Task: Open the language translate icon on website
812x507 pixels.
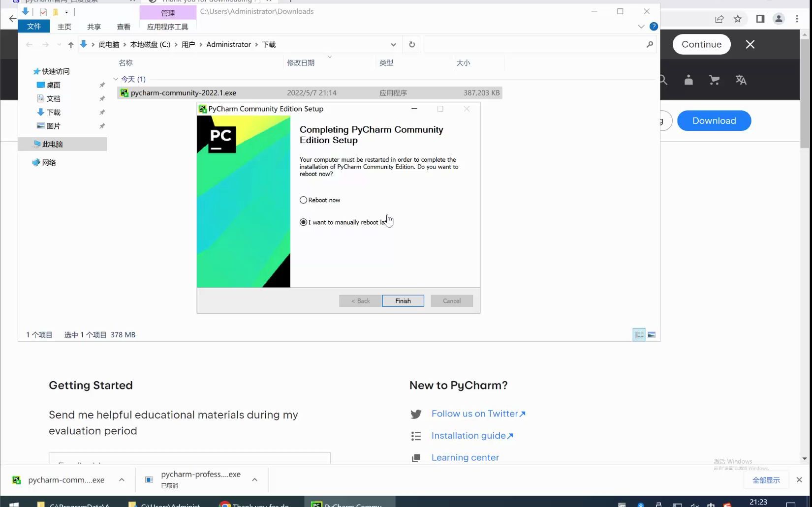Action: click(741, 80)
